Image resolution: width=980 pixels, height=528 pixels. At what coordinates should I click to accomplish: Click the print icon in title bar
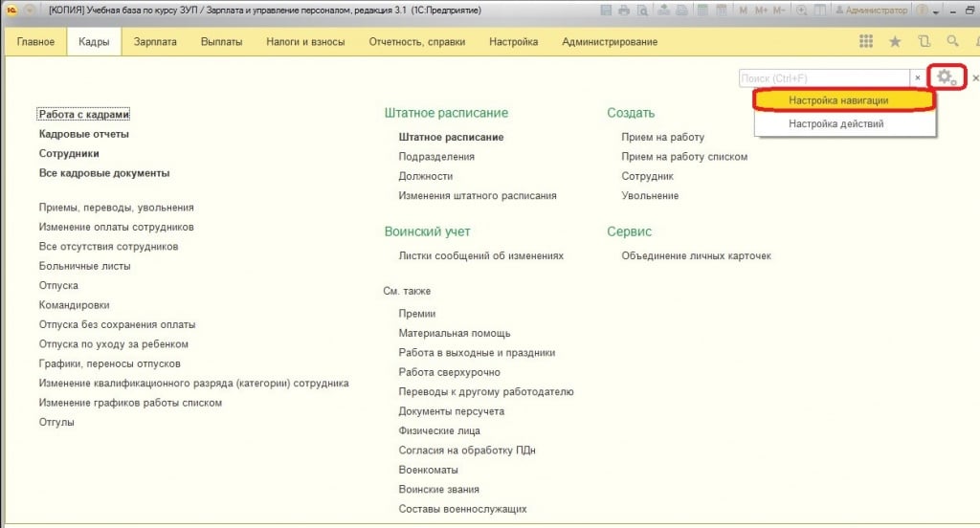tap(624, 11)
